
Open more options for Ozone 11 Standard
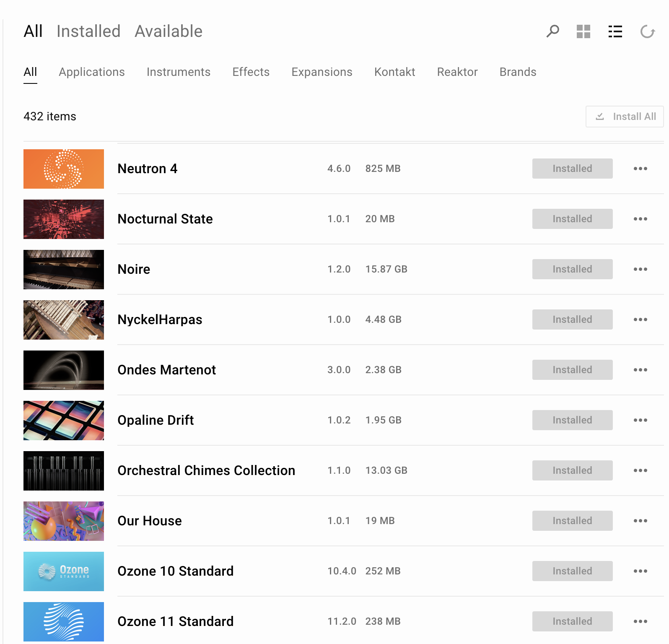click(x=640, y=621)
